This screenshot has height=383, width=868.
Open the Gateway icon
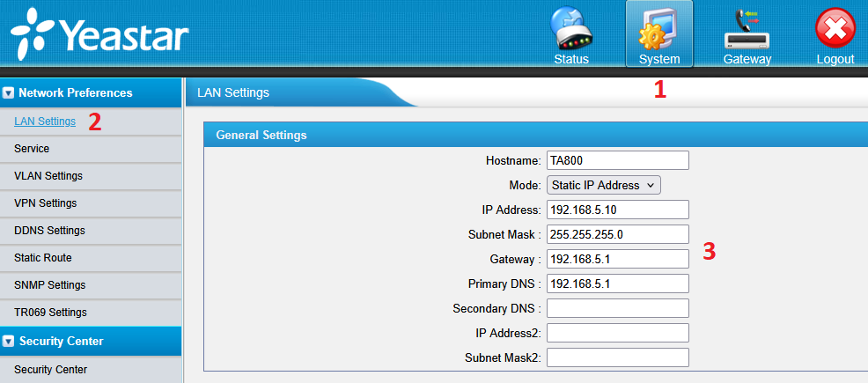point(747,30)
